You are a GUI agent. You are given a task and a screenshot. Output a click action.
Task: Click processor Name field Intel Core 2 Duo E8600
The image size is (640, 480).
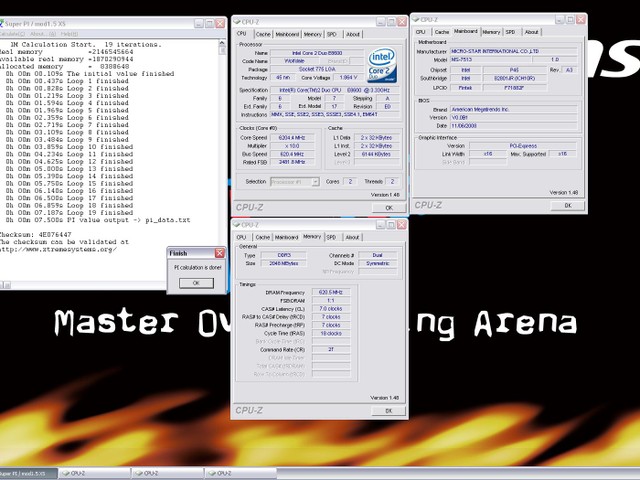[x=317, y=53]
